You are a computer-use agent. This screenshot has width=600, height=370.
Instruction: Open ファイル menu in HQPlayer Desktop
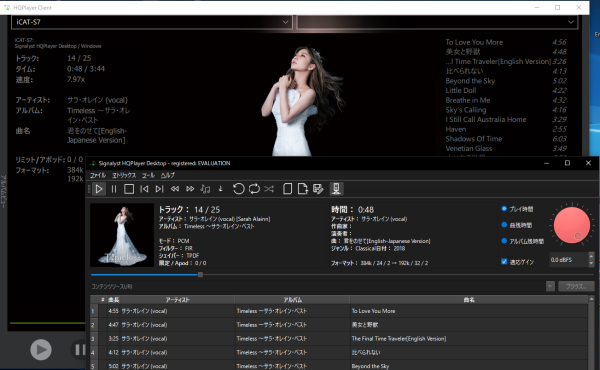click(98, 175)
